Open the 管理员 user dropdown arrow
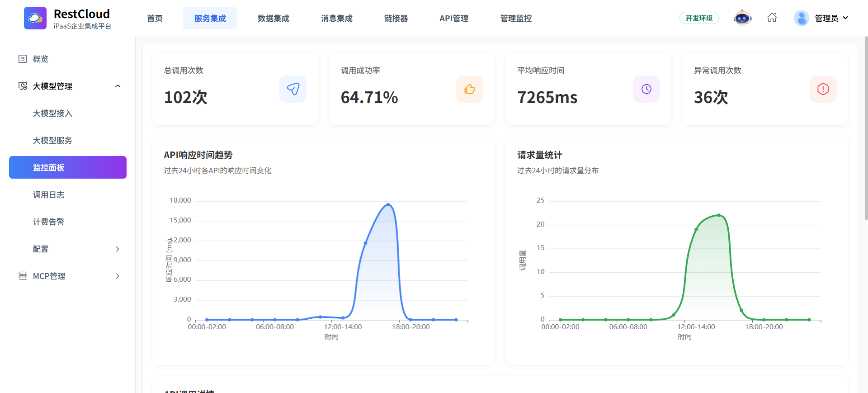This screenshot has width=868, height=393. [x=845, y=18]
